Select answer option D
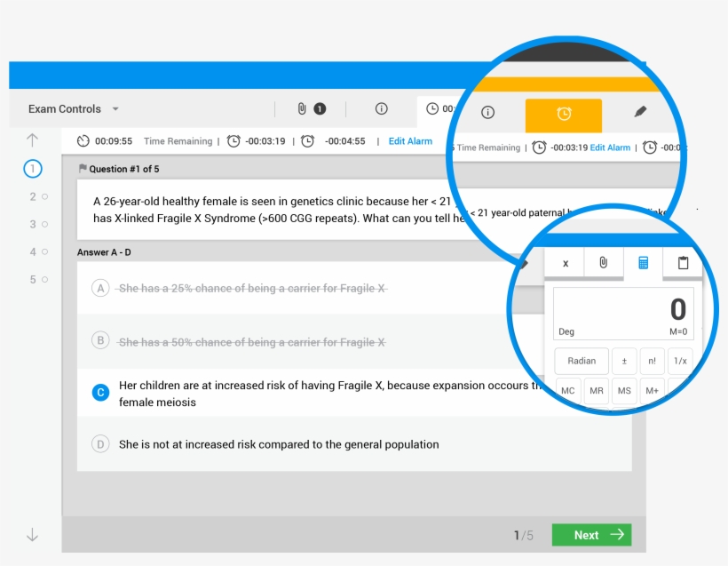The width and height of the screenshot is (728, 566). (x=101, y=444)
